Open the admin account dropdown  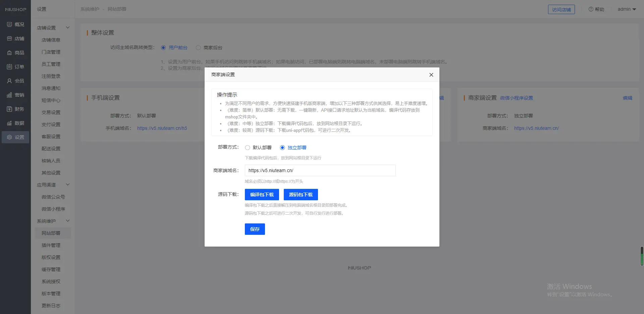pyautogui.click(x=627, y=9)
